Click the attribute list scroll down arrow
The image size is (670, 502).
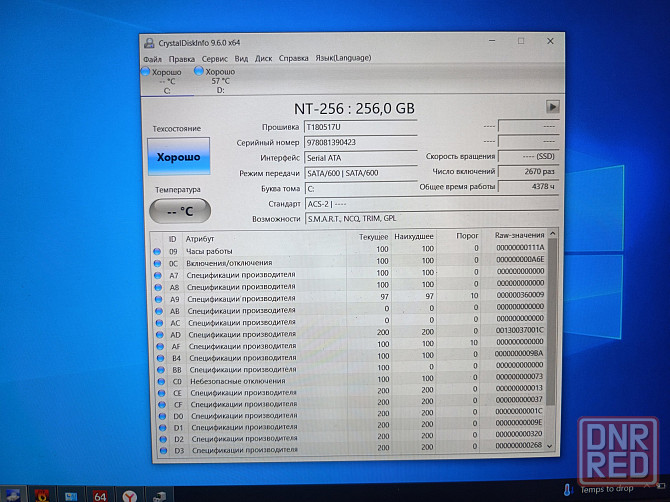point(550,446)
